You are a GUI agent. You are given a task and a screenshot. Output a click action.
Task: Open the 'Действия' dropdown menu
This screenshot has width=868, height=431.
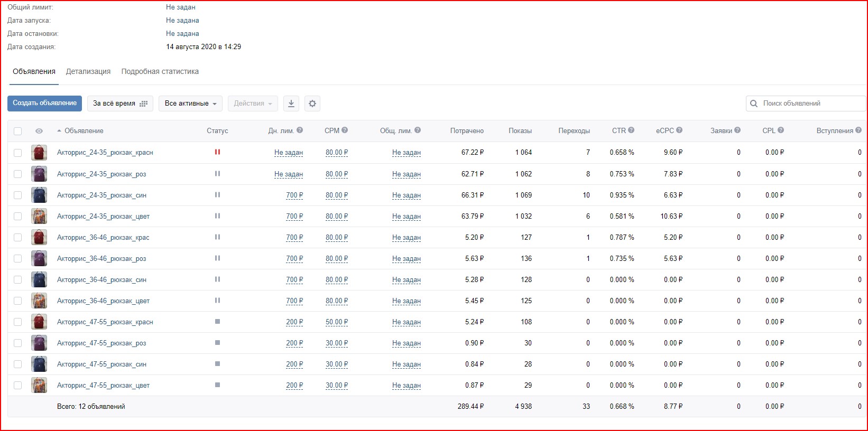[253, 104]
